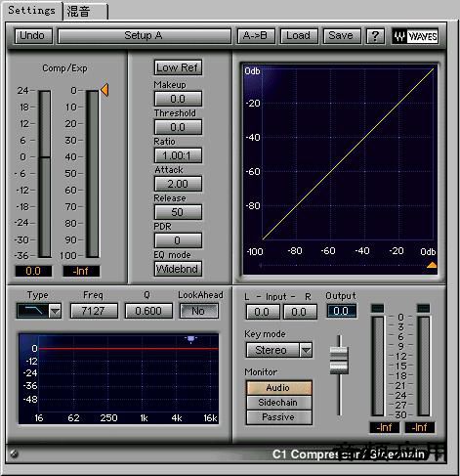
Task: Click the output level fader handle
Action: [339, 361]
